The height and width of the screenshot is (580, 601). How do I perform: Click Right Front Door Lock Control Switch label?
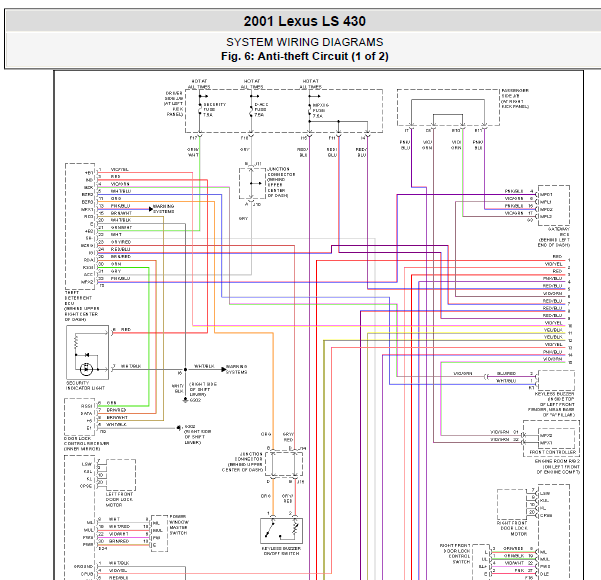pos(455,554)
